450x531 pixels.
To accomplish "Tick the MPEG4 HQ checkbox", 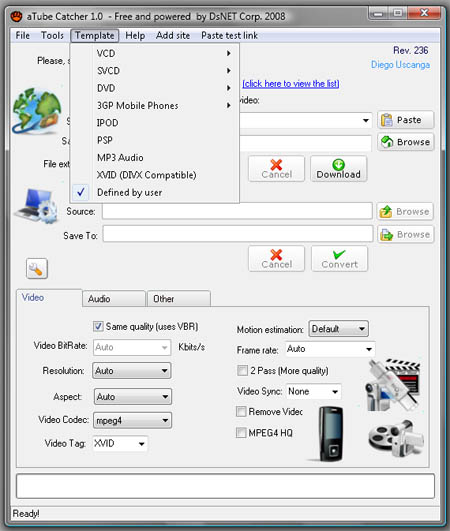I will click(x=241, y=433).
